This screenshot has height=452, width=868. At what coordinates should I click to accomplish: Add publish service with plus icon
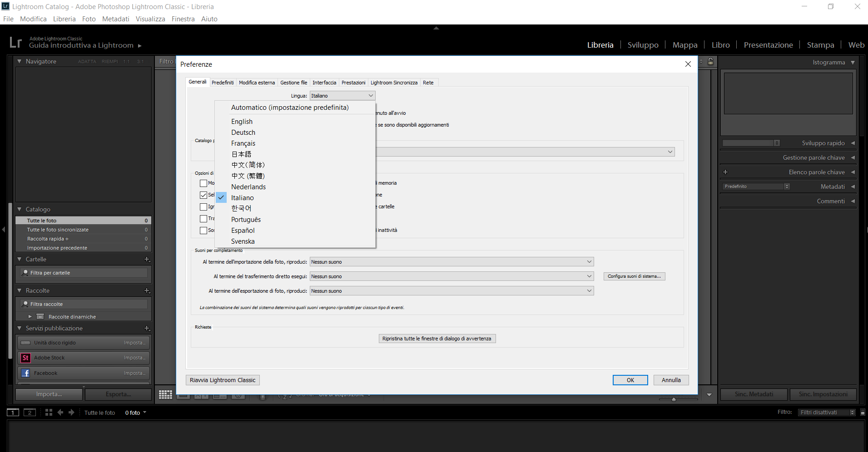tap(147, 329)
